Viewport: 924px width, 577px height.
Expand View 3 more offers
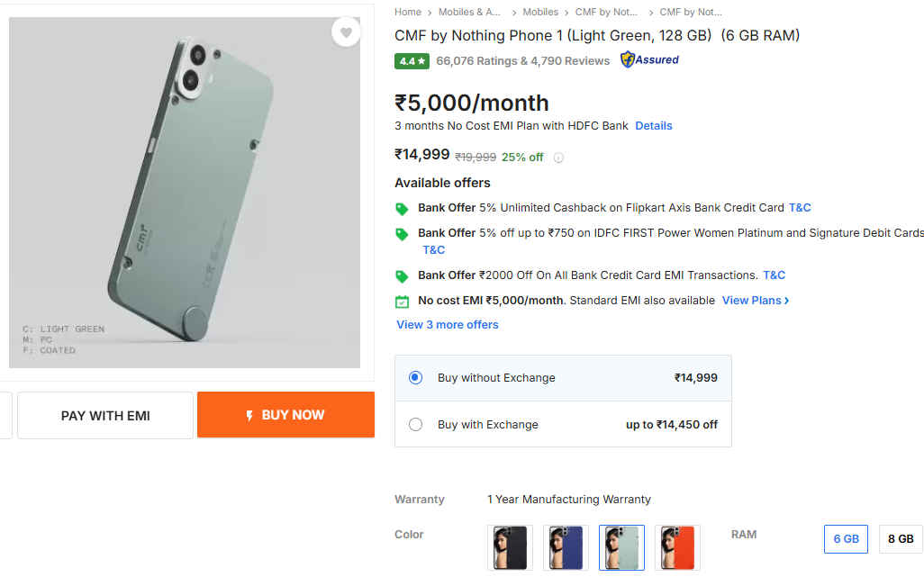pos(448,325)
